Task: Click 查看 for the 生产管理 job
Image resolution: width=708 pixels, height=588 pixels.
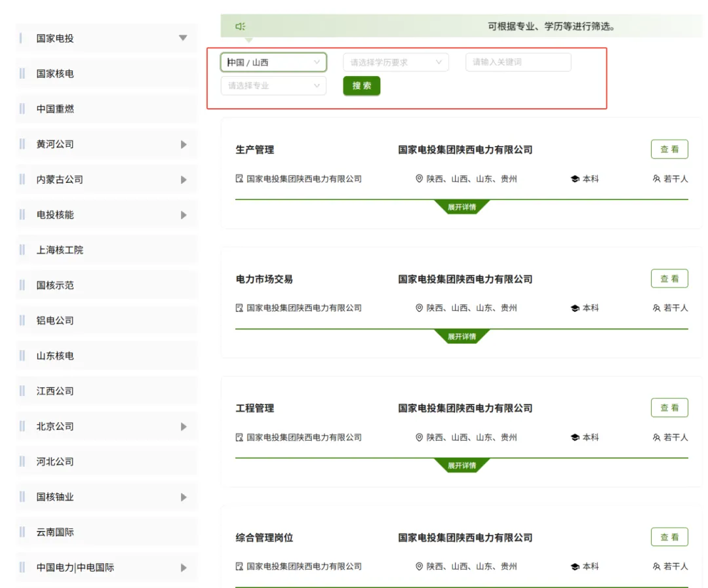Action: pyautogui.click(x=669, y=149)
